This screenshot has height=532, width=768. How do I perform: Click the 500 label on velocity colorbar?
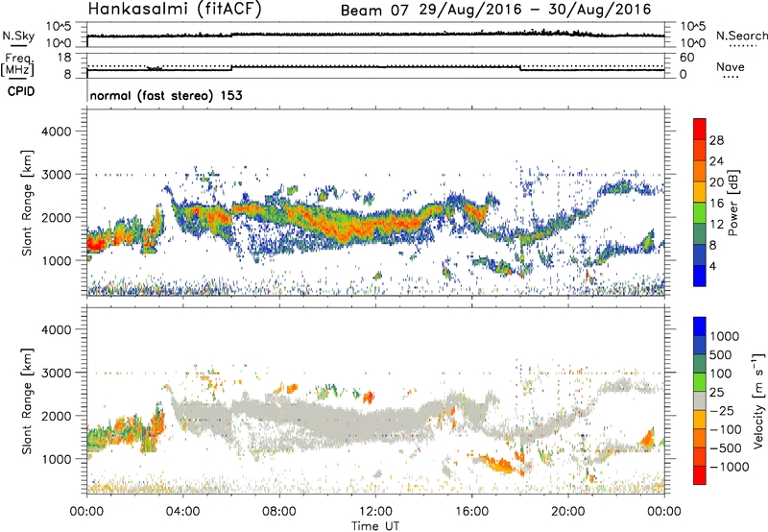tap(723, 355)
